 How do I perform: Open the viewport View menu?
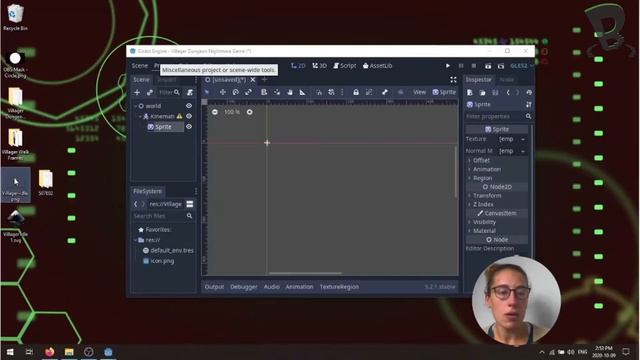tap(419, 92)
